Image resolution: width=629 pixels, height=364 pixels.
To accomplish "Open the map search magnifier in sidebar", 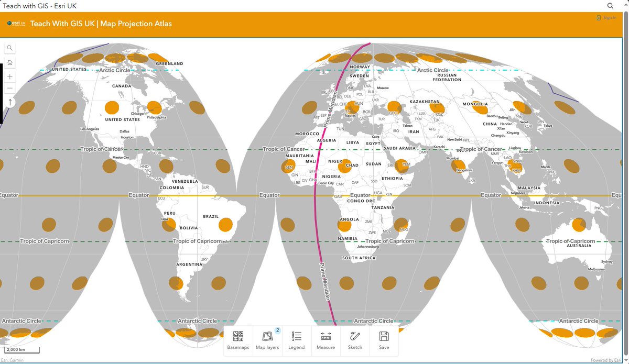I will [x=10, y=48].
